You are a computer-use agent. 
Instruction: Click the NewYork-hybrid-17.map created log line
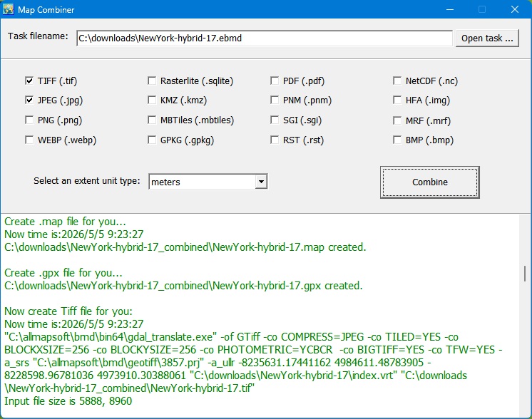(185, 247)
